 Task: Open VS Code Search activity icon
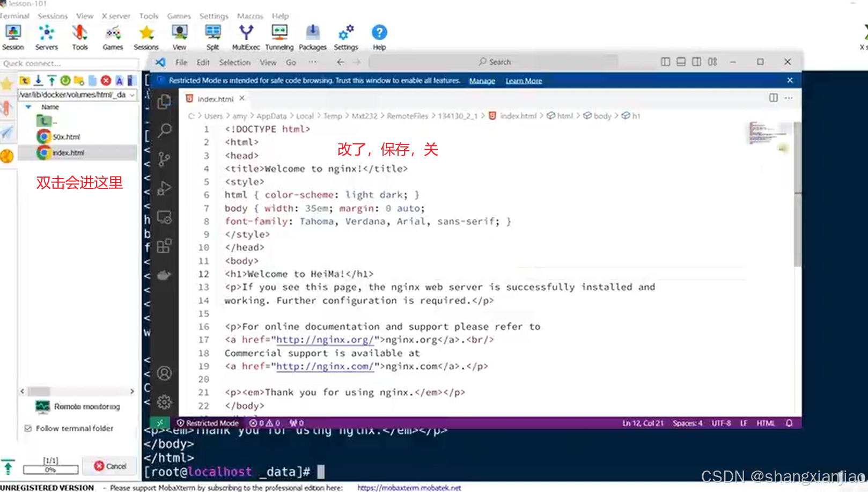coord(164,130)
